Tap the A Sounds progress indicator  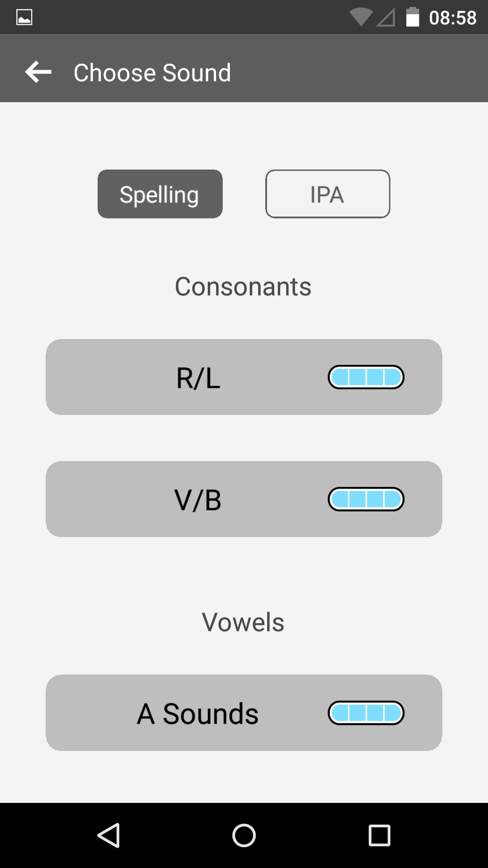click(x=366, y=713)
